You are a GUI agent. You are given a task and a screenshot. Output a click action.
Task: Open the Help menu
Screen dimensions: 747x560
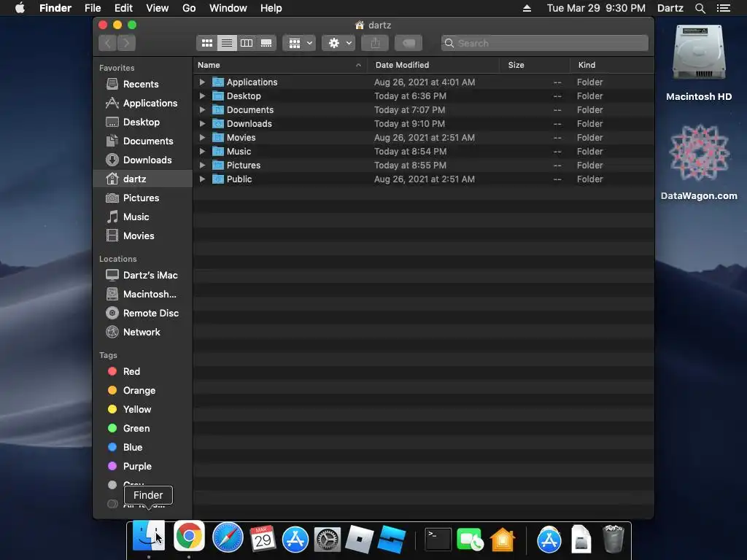point(271,8)
